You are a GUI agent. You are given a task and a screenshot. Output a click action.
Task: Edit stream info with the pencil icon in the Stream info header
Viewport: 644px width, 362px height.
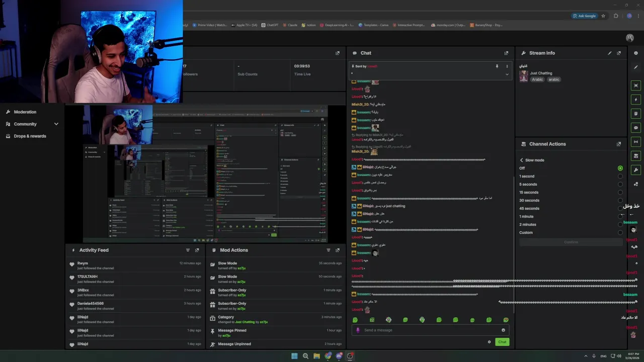click(610, 53)
